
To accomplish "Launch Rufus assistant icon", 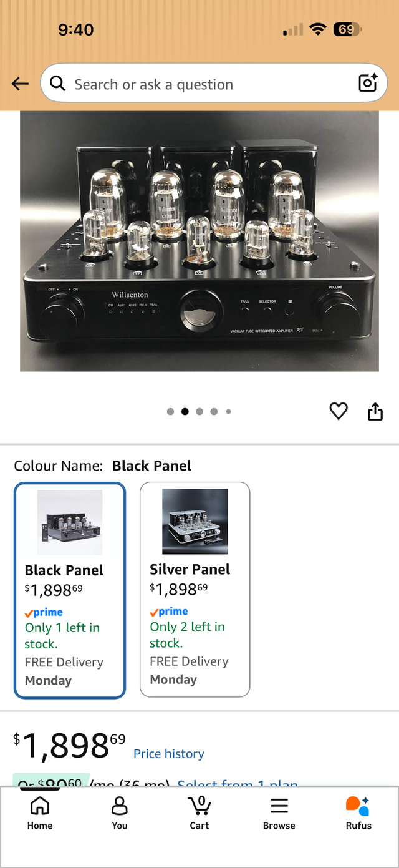I will pos(358,812).
